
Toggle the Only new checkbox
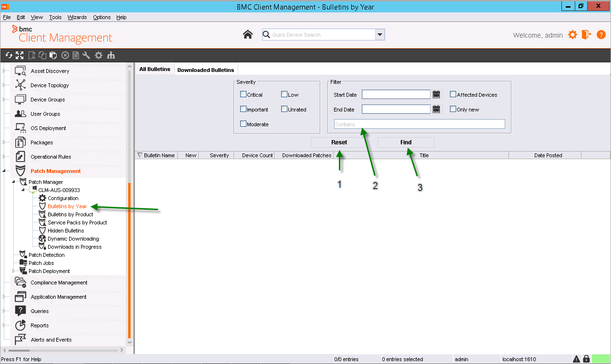pos(453,109)
